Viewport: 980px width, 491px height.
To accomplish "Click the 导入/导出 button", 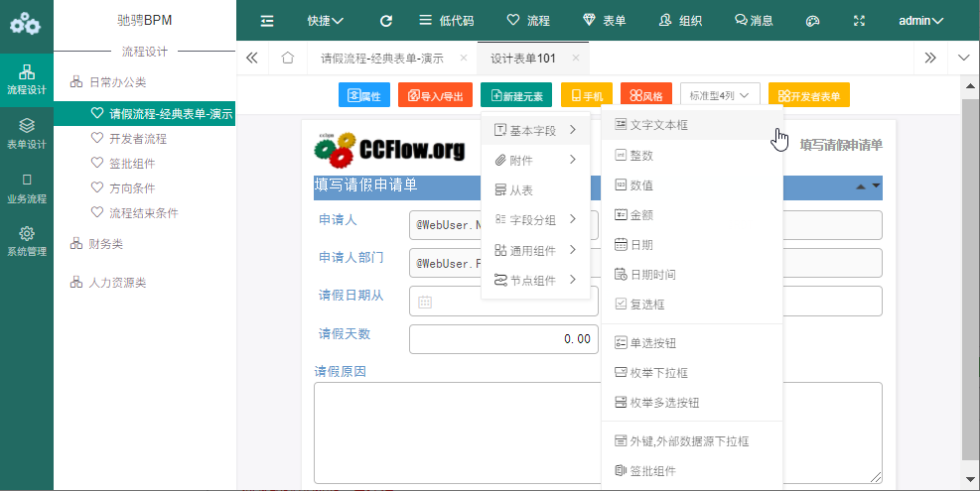I will [x=435, y=95].
